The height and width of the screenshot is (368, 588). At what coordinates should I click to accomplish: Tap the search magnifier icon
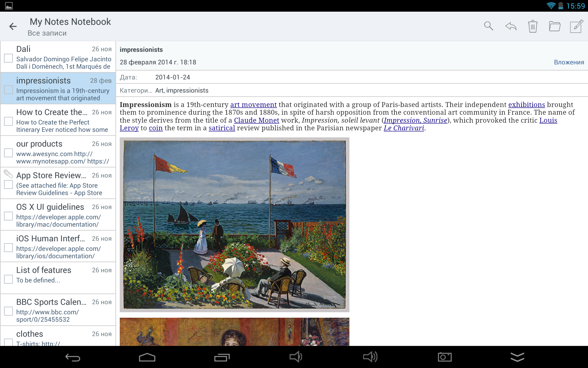(488, 26)
